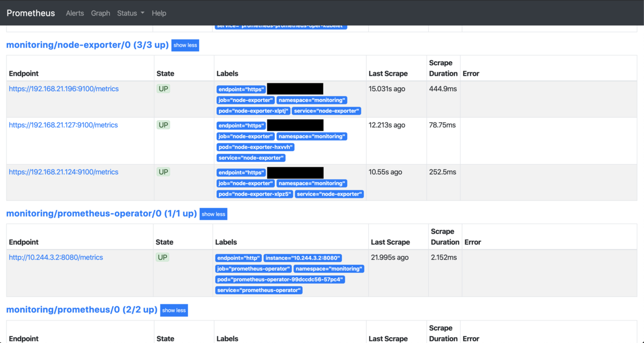This screenshot has height=343, width=644.
Task: Click job="prometheus-operator" label
Action: click(253, 269)
